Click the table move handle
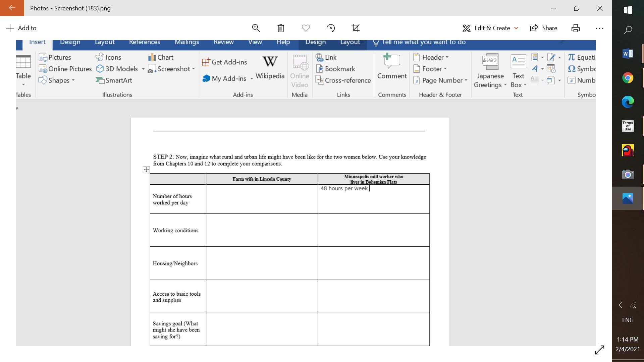Image resolution: width=644 pixels, height=362 pixels. [146, 170]
